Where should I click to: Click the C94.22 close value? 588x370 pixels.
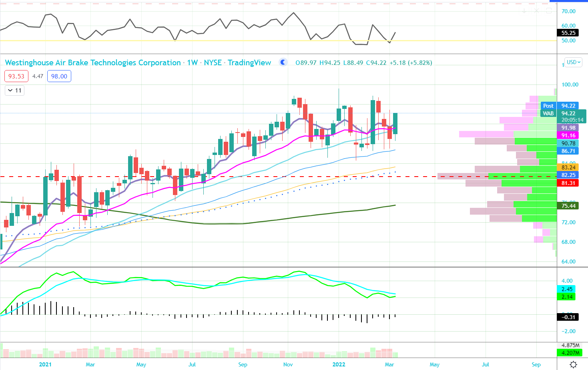(x=376, y=63)
